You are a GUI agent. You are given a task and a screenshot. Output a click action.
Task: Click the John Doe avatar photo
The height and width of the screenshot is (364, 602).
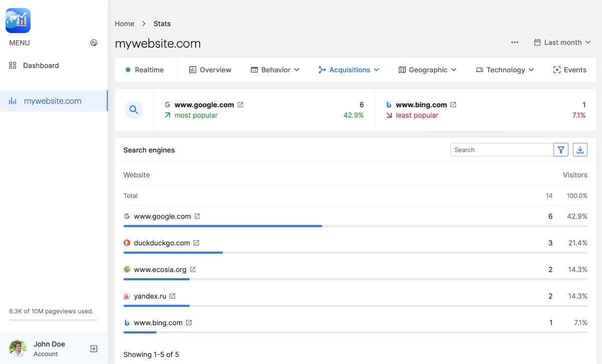tap(18, 348)
